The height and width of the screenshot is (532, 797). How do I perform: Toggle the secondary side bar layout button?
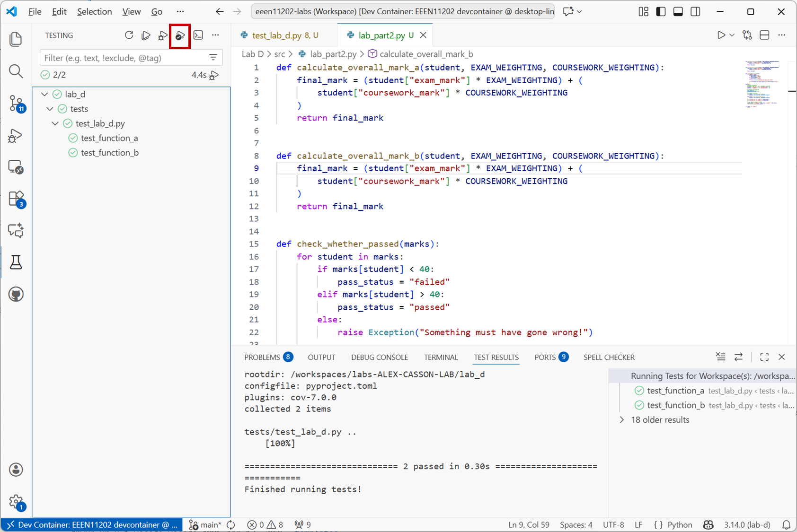click(695, 12)
